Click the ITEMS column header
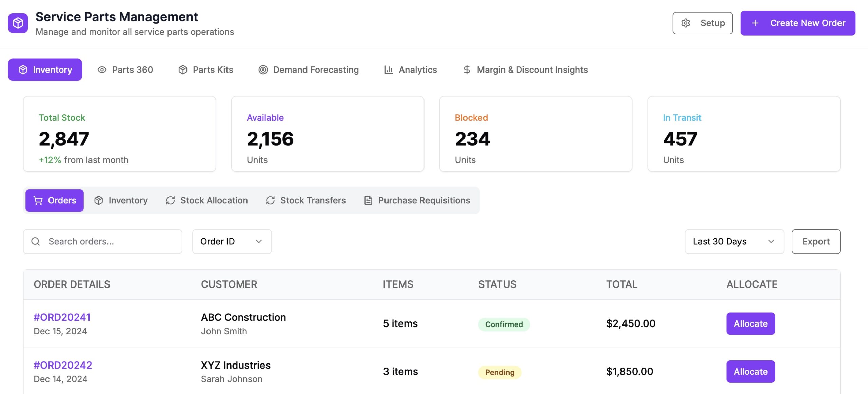 tap(398, 284)
